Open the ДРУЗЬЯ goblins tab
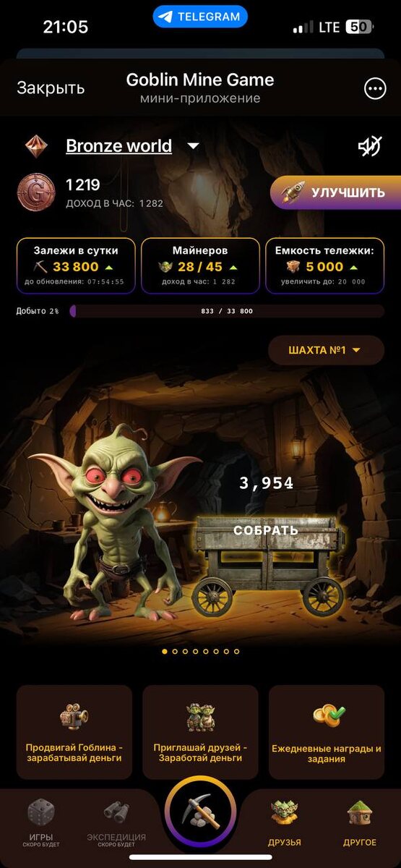401x868 pixels. pyautogui.click(x=284, y=822)
